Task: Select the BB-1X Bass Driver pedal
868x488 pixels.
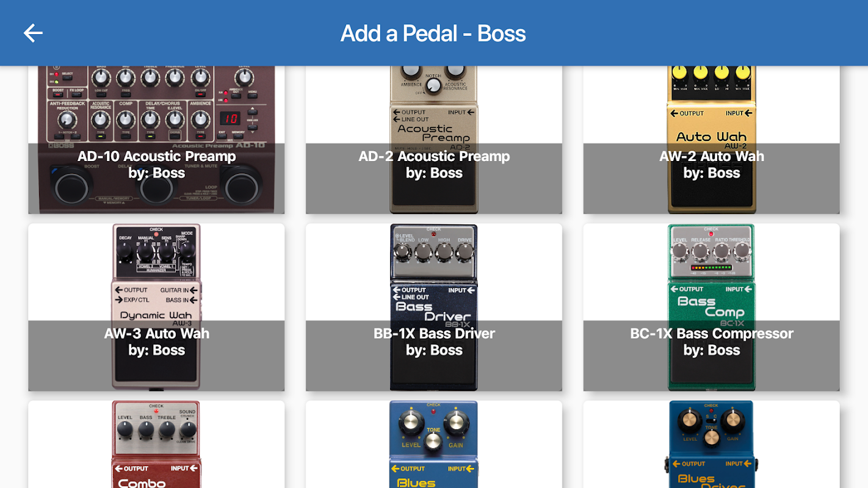Action: click(x=434, y=307)
